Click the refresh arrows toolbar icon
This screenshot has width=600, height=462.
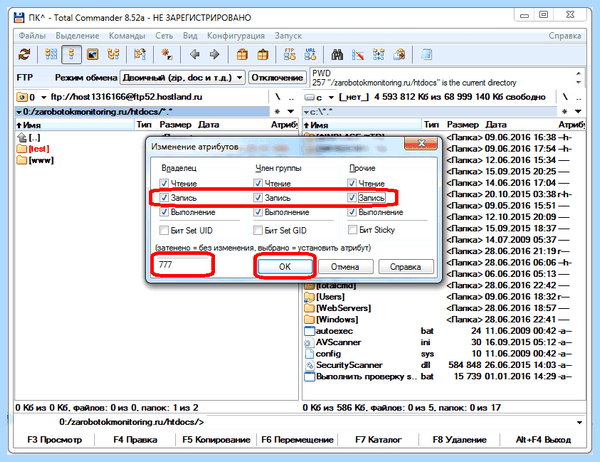pyautogui.click(x=24, y=55)
